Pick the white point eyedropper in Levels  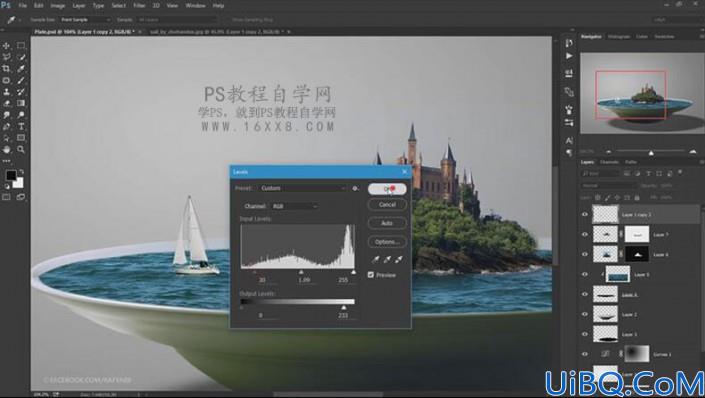click(x=398, y=259)
